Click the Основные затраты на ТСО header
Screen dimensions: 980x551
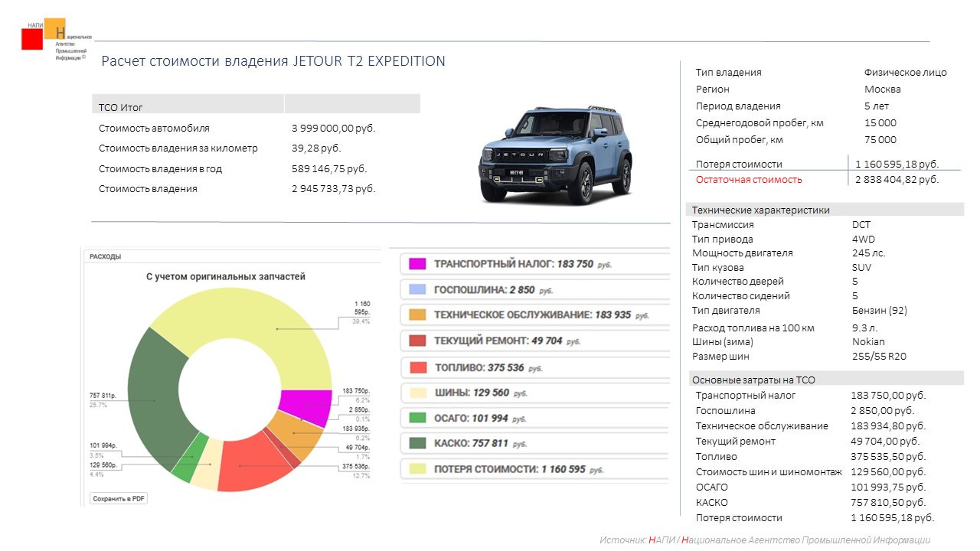[754, 380]
